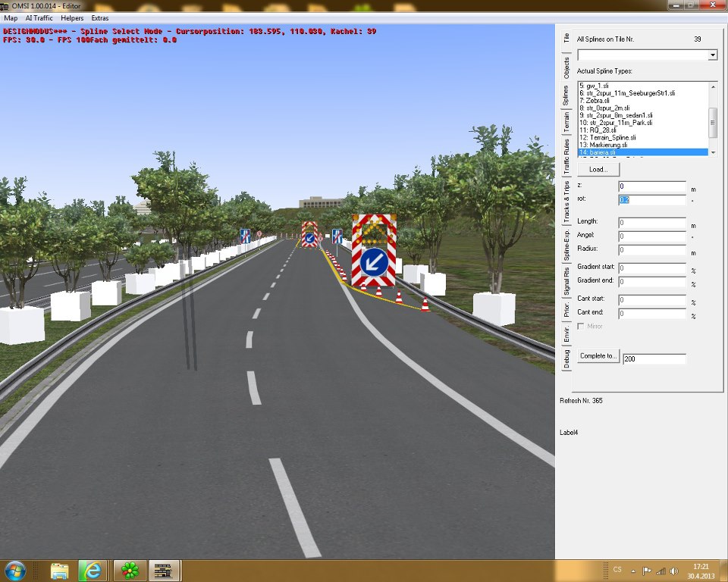Select 12: Terrain_Spline.sli in the list
728x582 pixels.
coord(608,137)
